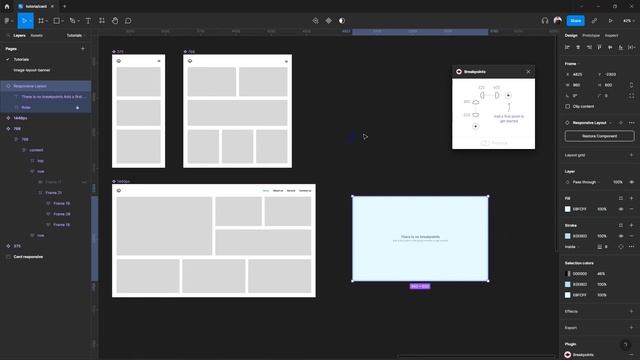Select the Comment tool
Screen dimensions: 640x360
coord(128,21)
